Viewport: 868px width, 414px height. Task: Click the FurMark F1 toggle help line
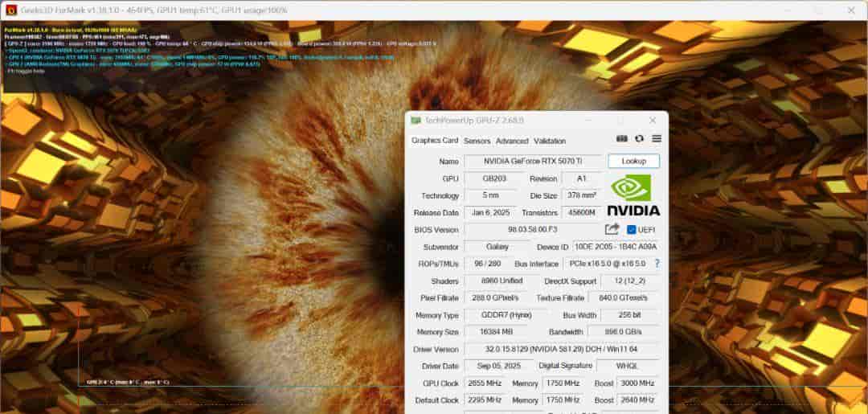24,71
